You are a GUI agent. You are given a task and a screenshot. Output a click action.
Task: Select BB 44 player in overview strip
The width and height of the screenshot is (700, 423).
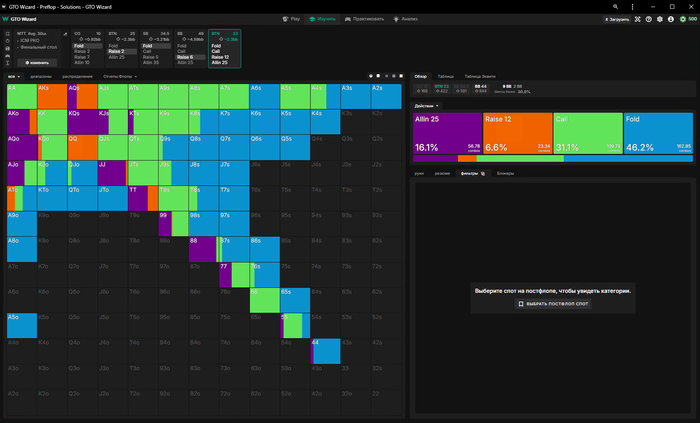click(x=481, y=88)
